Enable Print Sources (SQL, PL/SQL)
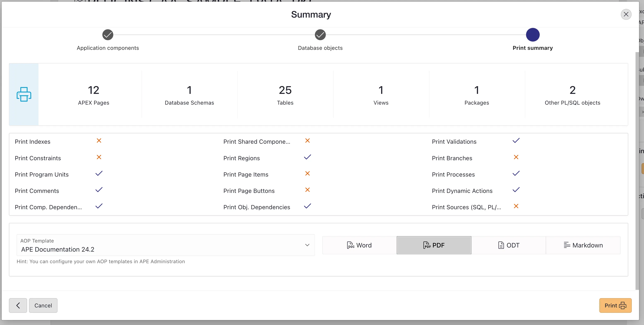 coord(516,206)
